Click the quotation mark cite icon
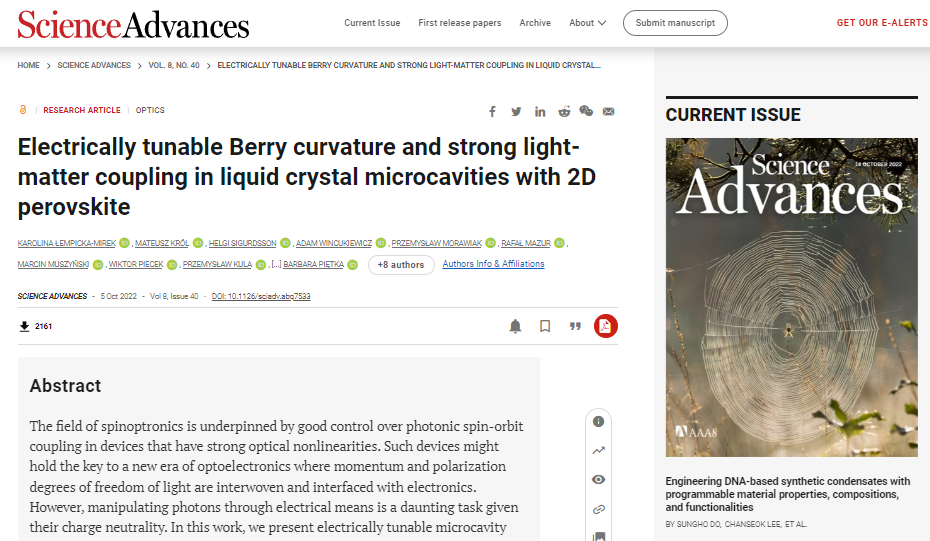Image resolution: width=930 pixels, height=541 pixels. pos(575,326)
